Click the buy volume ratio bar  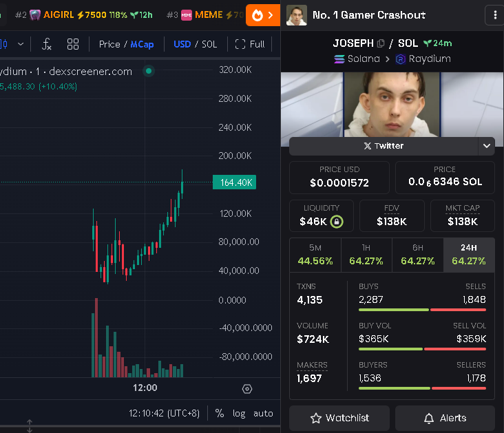click(x=422, y=349)
